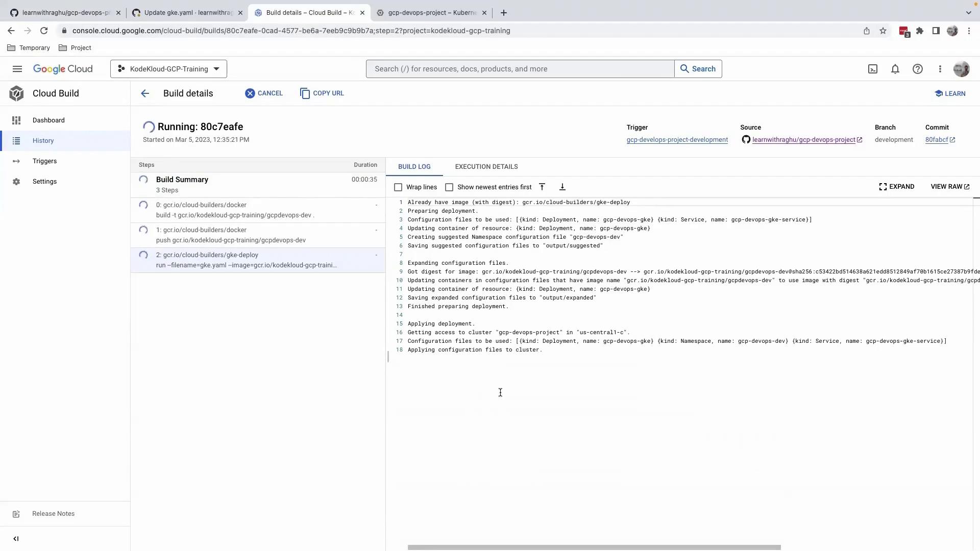The height and width of the screenshot is (551, 980).
Task: Open the gcp-develops-project-development trigger link
Action: (x=677, y=140)
